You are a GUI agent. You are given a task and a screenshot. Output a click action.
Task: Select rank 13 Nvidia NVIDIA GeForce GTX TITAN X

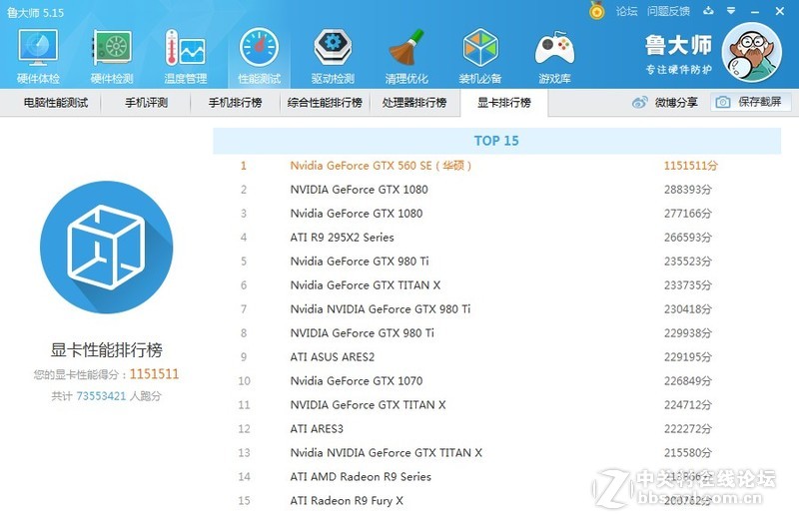pos(496,452)
